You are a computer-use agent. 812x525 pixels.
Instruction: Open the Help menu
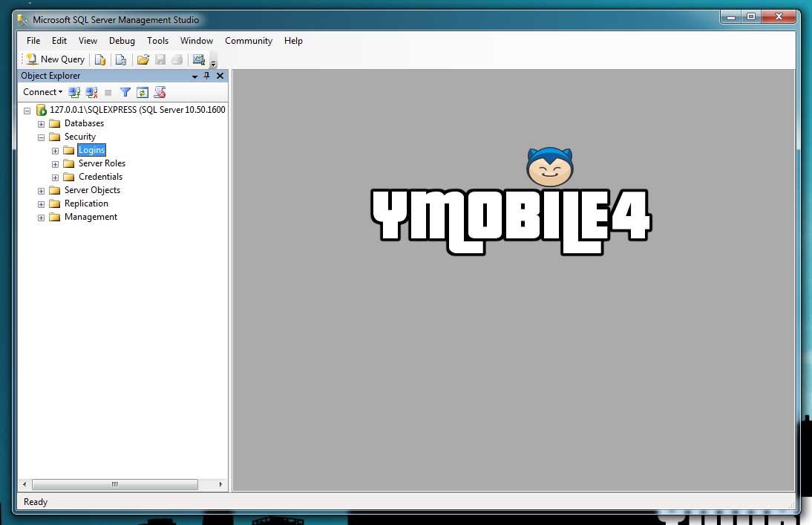point(293,40)
